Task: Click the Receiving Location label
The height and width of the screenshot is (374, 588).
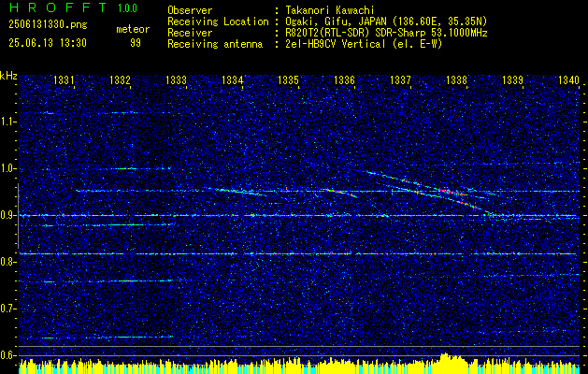Action: [218, 22]
